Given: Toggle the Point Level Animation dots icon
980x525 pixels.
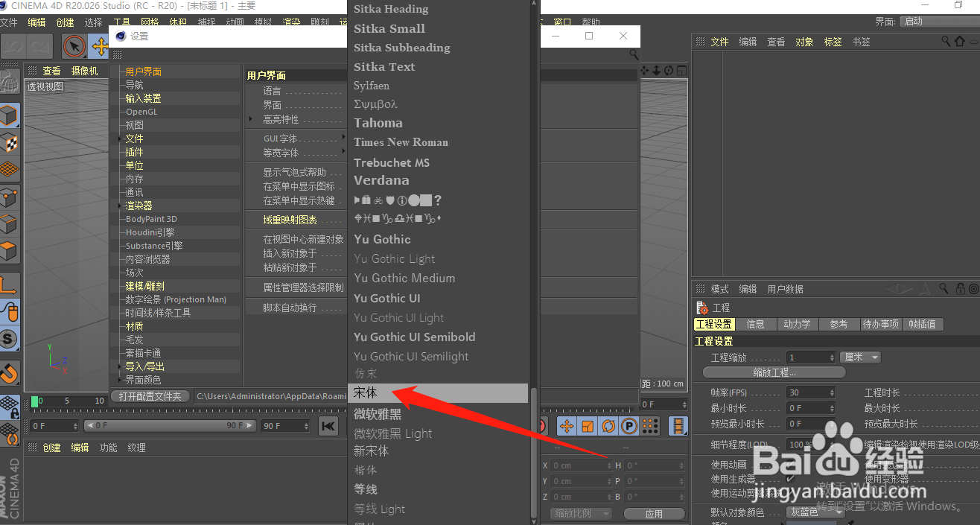Looking at the screenshot, I should click(x=650, y=426).
